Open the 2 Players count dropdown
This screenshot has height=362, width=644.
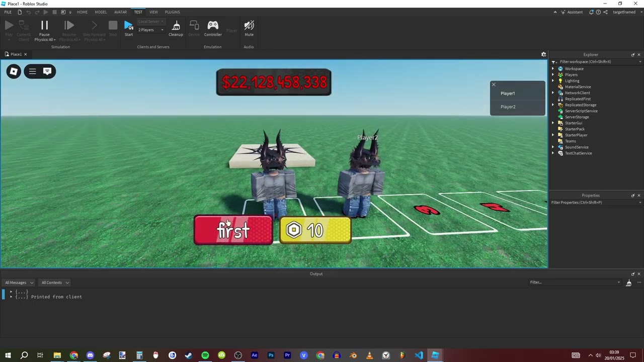pyautogui.click(x=151, y=30)
